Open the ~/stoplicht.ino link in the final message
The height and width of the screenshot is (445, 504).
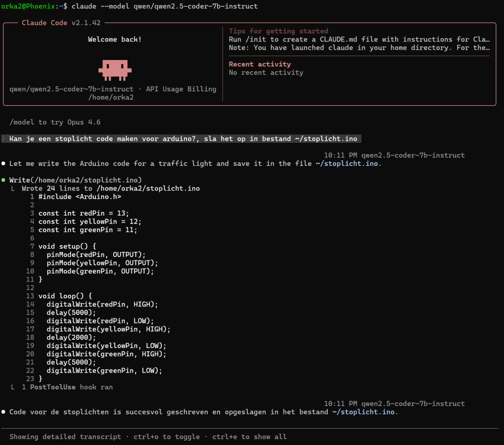363,412
